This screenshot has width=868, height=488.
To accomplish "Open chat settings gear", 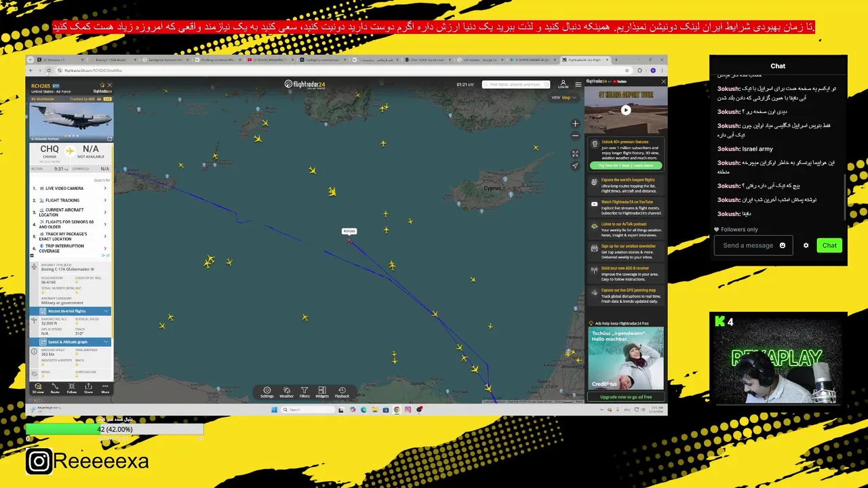I will pos(806,245).
